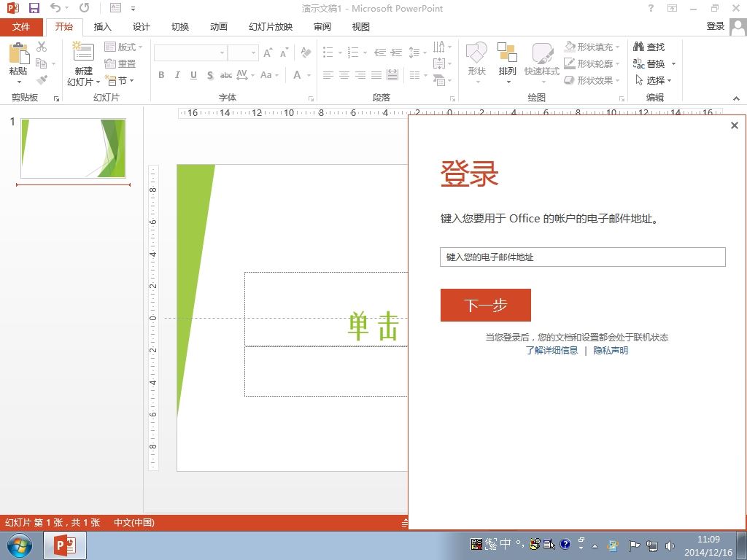Open Shape Outline (形状轮廓) dropdown
747x560 pixels.
click(x=592, y=63)
